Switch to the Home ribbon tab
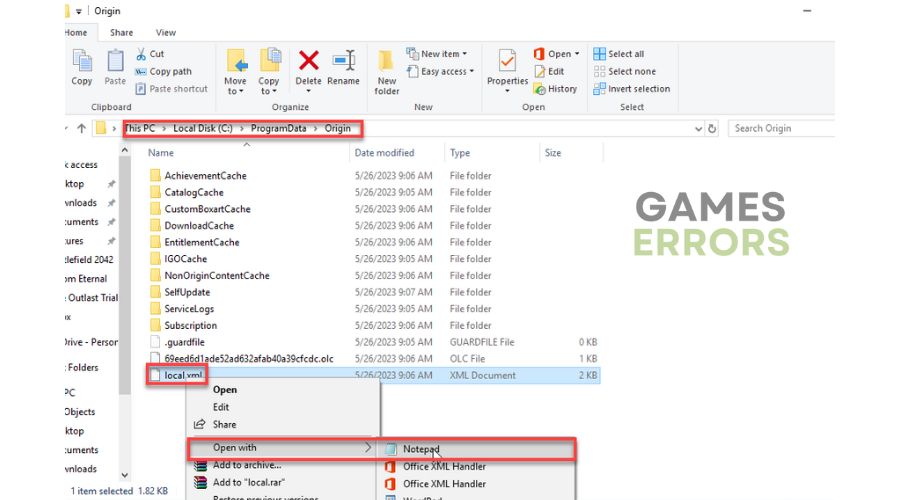The width and height of the screenshot is (900, 500). point(76,33)
